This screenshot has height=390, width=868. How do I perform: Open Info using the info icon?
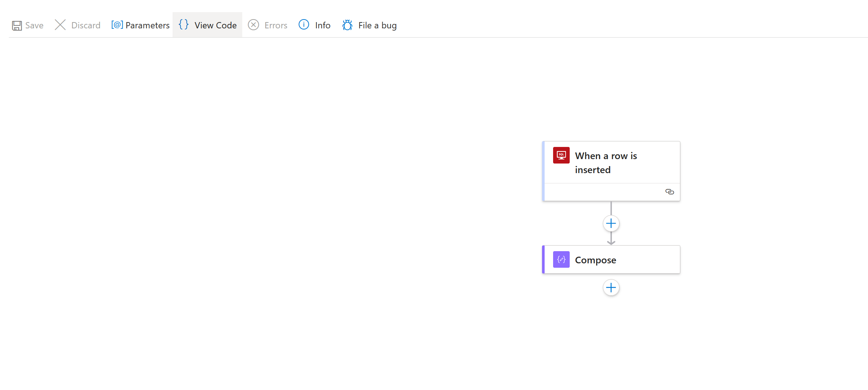[x=303, y=25]
